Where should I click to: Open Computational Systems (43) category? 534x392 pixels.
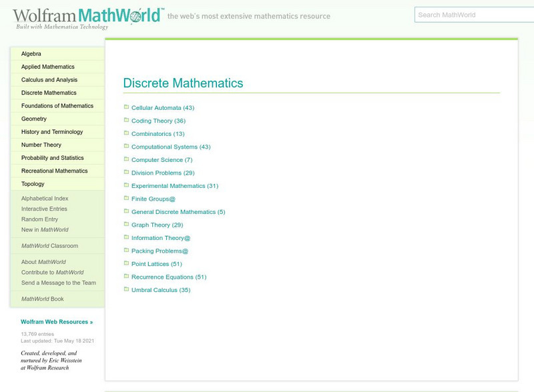(x=171, y=147)
